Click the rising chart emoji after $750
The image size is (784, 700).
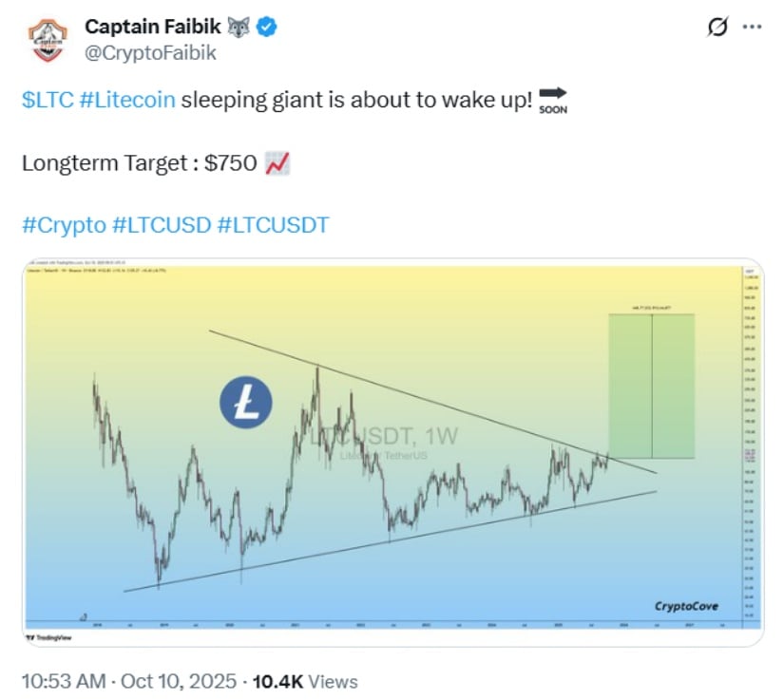pos(277,163)
